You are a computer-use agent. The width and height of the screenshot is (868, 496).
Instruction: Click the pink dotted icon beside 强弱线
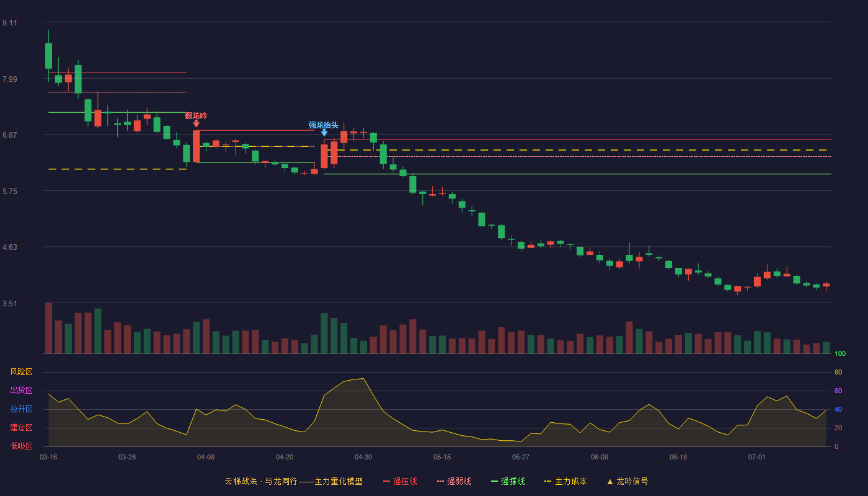tap(440, 481)
